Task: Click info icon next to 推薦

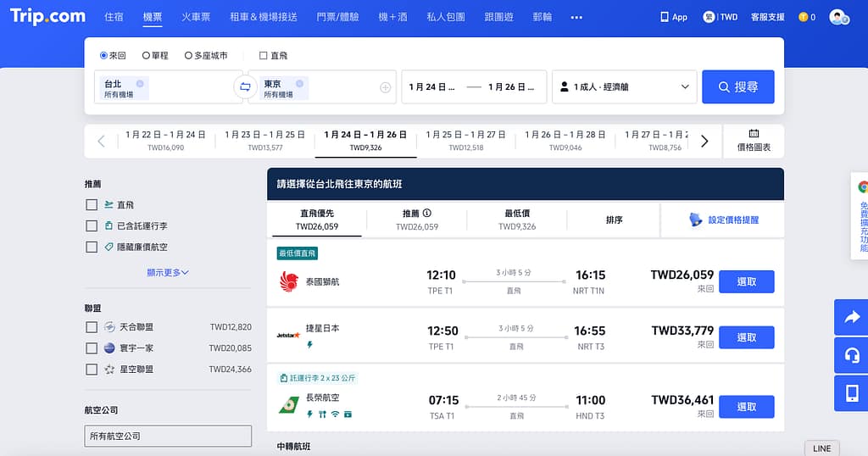Action: click(x=427, y=213)
